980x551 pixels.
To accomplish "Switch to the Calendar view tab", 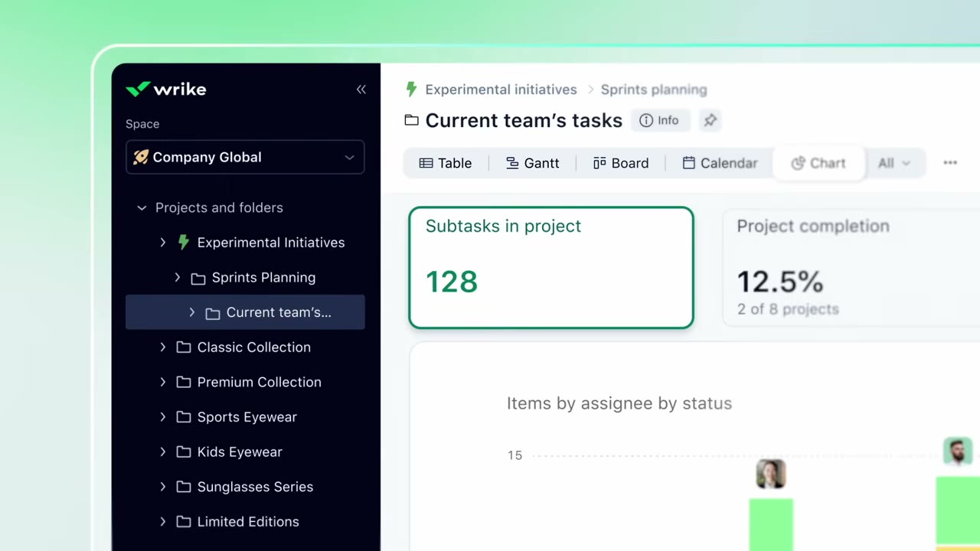I will pyautogui.click(x=720, y=163).
